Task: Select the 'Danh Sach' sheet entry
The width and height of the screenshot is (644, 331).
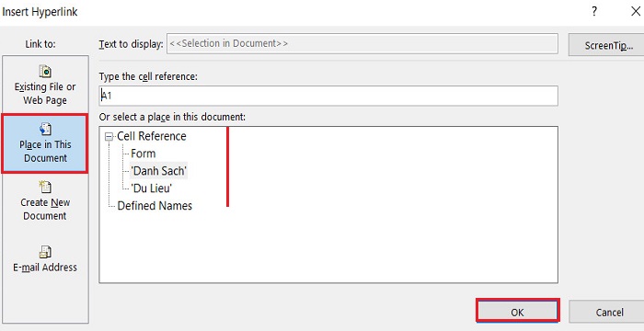Action: coord(158,171)
